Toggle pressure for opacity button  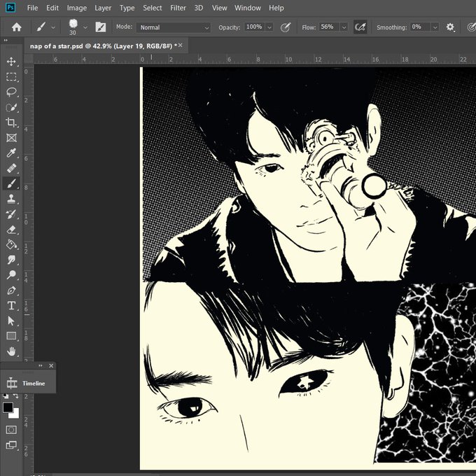point(286,27)
